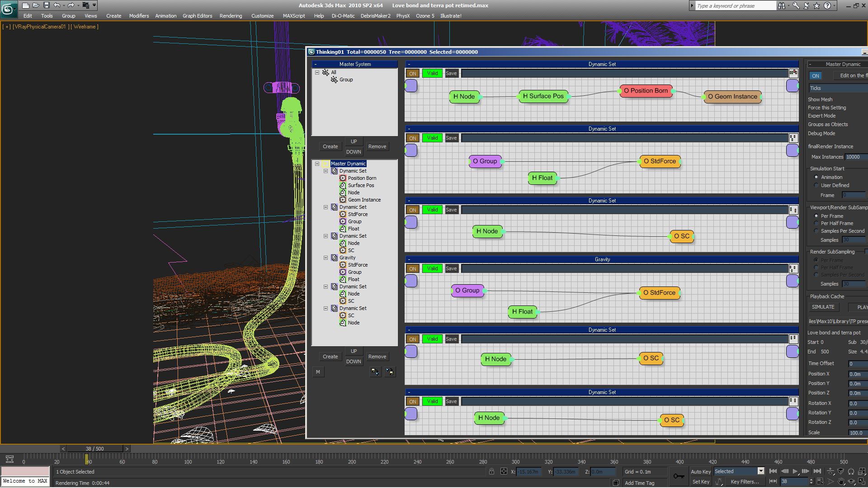Collapse the Master Dynamic tree node
Screen dimensions: 868x488
coord(317,164)
